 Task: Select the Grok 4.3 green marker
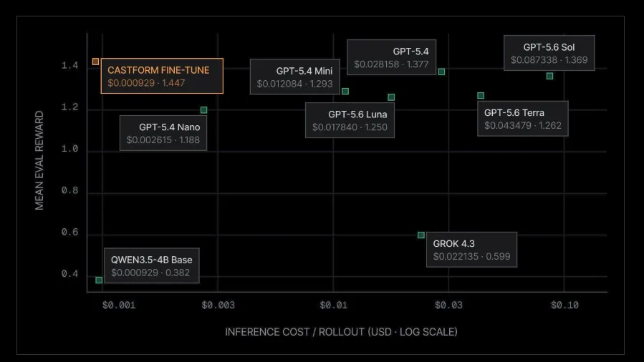click(421, 235)
